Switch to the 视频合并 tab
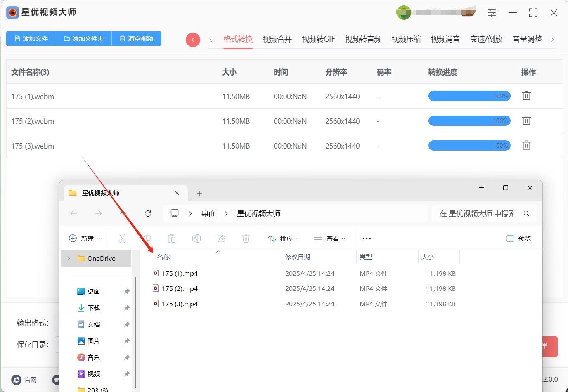568x392 pixels. pos(277,39)
